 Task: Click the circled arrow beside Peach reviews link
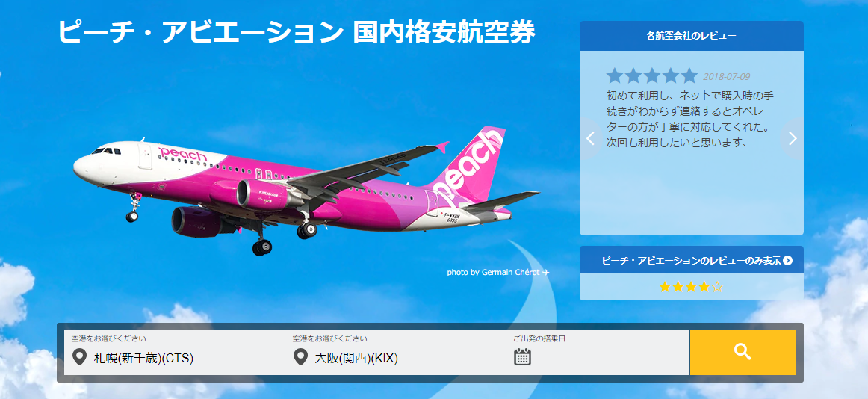(x=788, y=260)
